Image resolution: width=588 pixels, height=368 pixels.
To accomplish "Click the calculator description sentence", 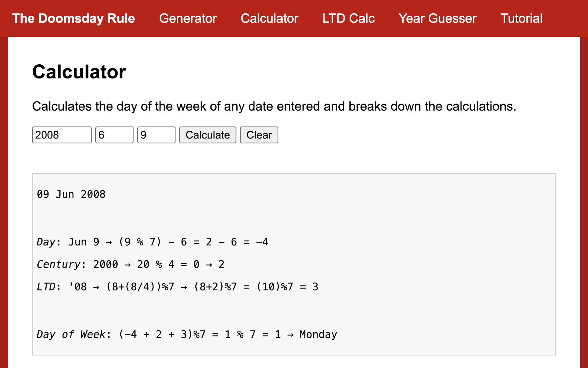I will [x=274, y=106].
